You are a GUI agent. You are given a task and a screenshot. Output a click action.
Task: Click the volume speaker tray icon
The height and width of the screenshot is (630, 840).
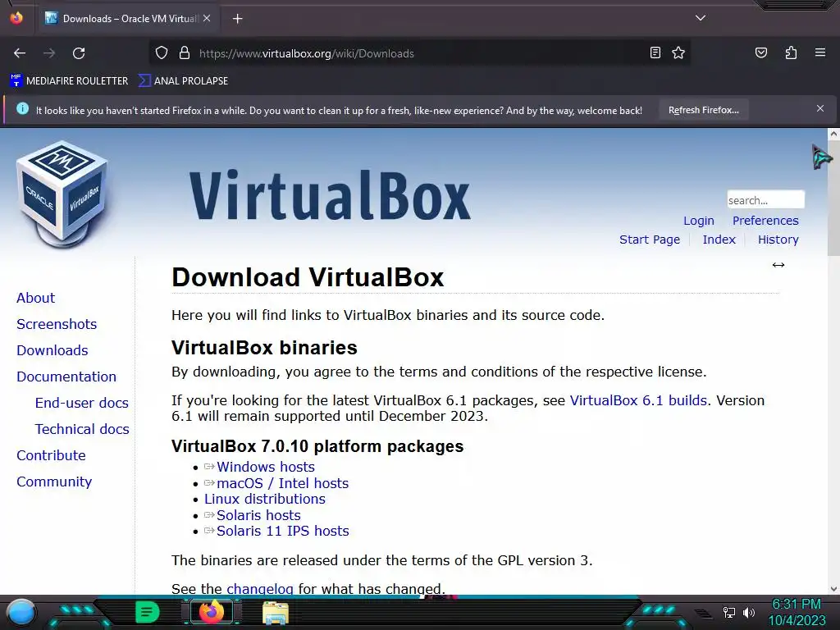(x=749, y=612)
